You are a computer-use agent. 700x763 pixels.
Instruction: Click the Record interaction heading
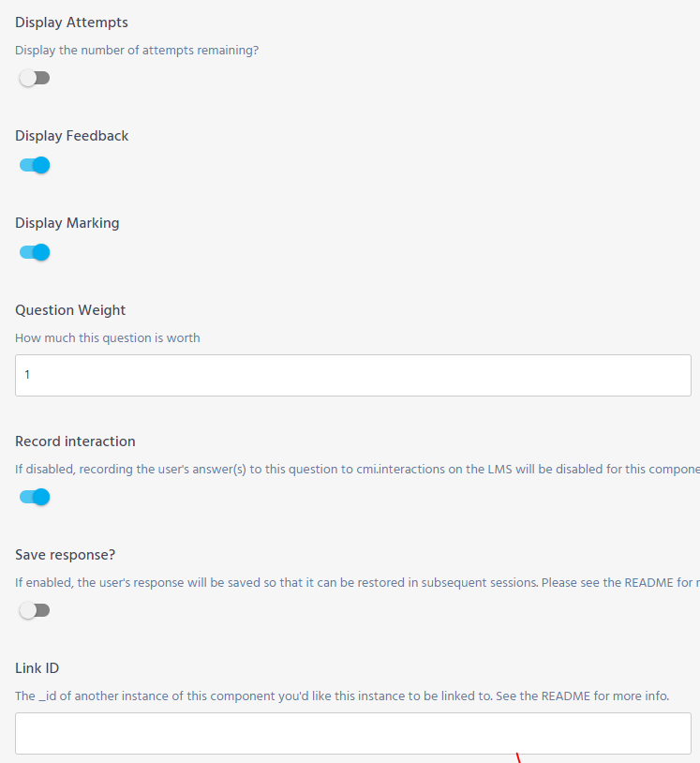pos(75,441)
